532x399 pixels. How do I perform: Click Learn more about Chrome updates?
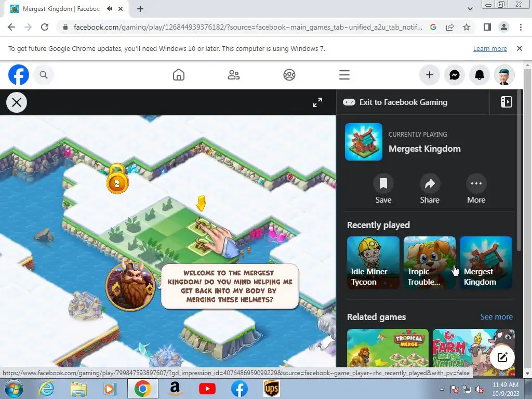[490, 48]
